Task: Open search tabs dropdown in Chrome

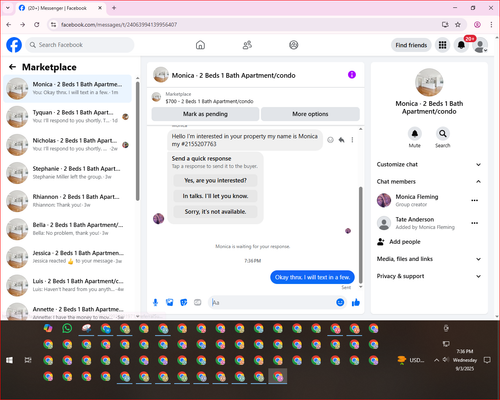Action: 8,8
